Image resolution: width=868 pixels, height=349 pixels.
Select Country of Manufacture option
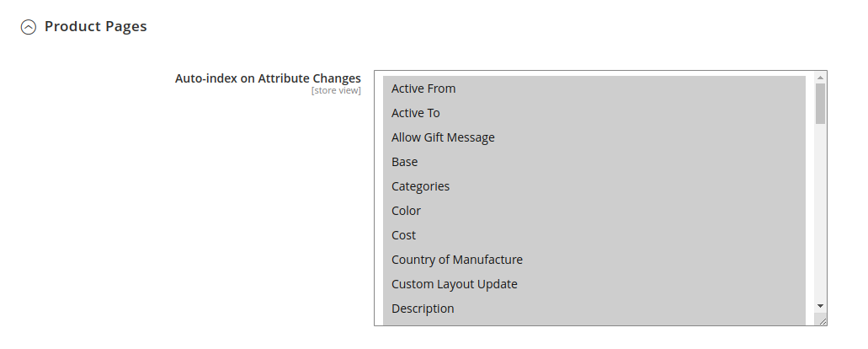[594, 260]
